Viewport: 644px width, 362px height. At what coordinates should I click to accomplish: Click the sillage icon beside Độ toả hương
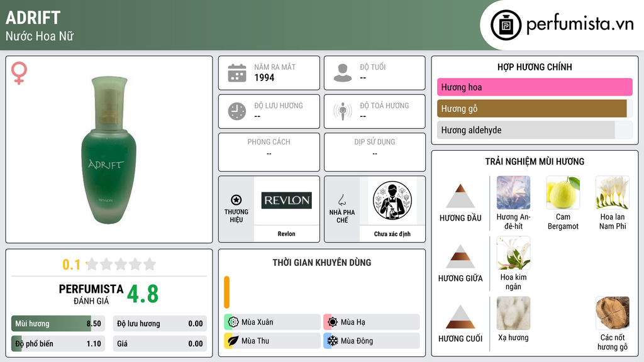pos(343,111)
